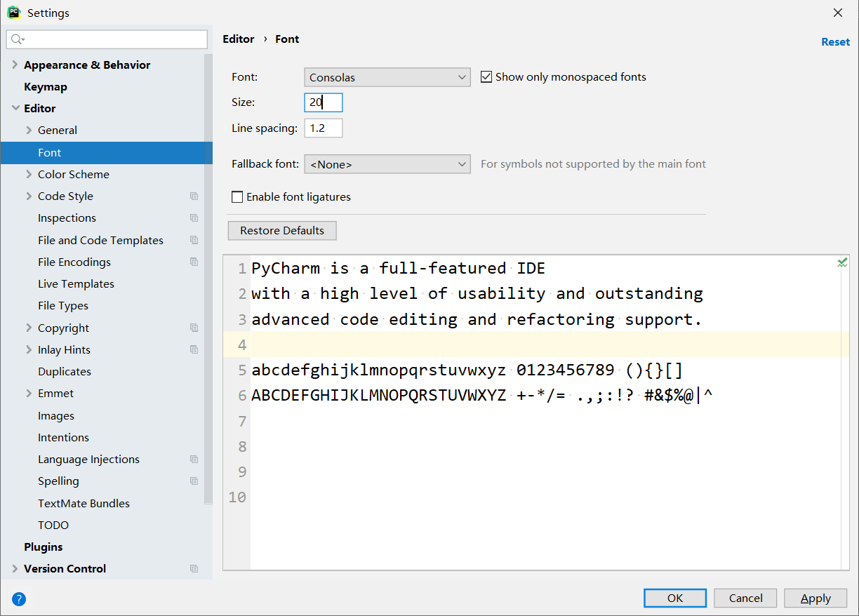Screen dimensions: 859x616
Task: Click the project-level icon next to Inspections
Action: [194, 218]
